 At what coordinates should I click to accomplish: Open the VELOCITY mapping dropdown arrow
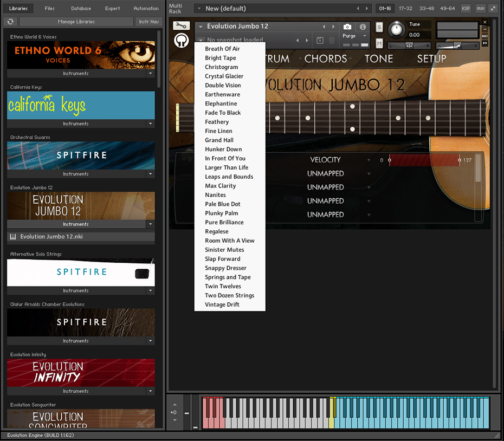click(x=369, y=160)
